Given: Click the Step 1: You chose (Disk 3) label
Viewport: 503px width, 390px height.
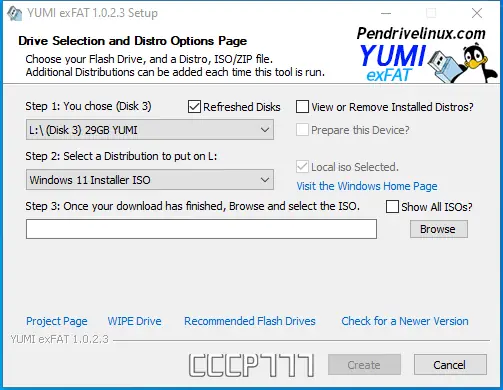Looking at the screenshot, I should (88, 106).
